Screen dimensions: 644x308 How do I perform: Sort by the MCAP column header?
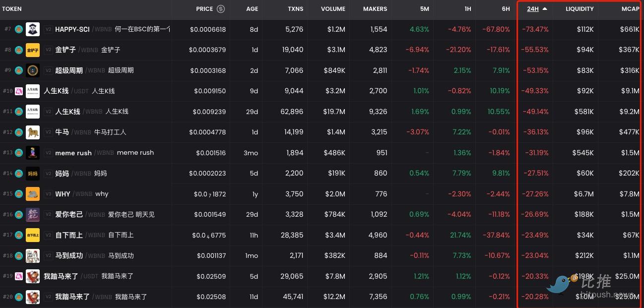[x=630, y=9]
